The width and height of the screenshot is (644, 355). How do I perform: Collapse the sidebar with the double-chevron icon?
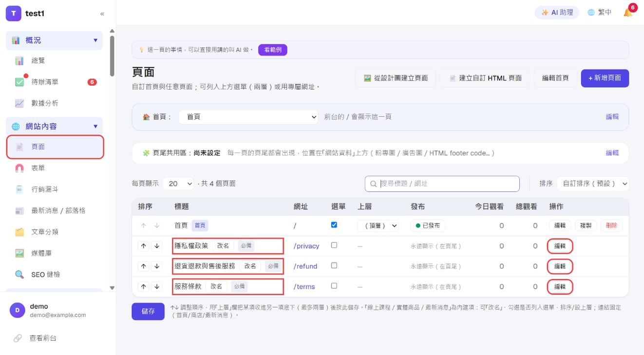click(x=102, y=14)
